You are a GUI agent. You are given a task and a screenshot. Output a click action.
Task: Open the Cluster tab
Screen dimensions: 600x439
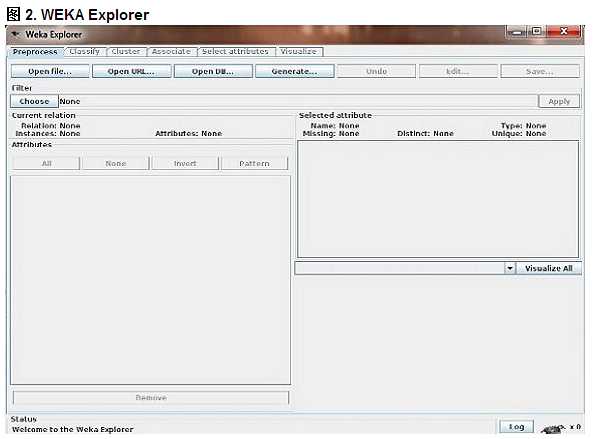coord(126,51)
